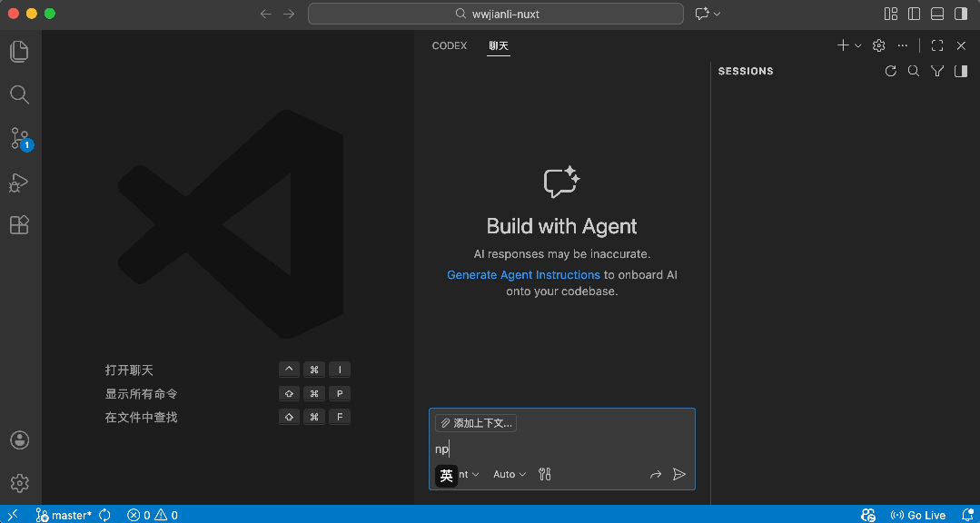Toggle the secondary side bar visibility
The height and width of the screenshot is (523, 980).
tap(961, 14)
